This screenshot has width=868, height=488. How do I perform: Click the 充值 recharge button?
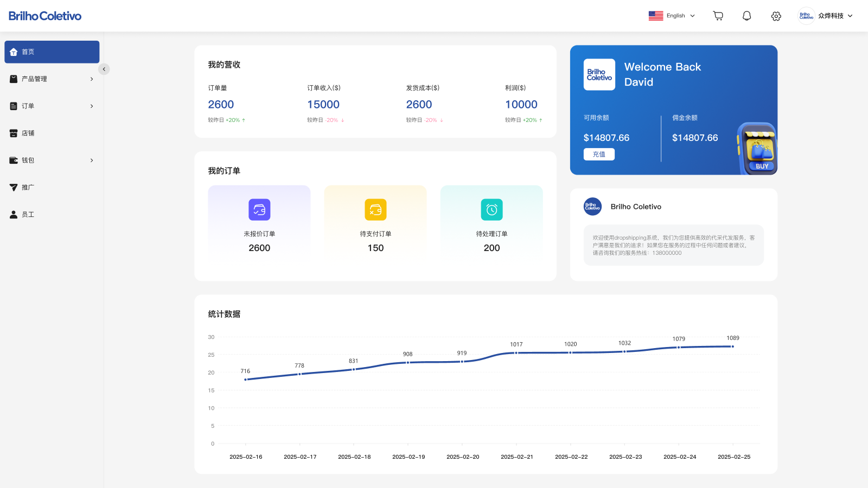point(599,154)
